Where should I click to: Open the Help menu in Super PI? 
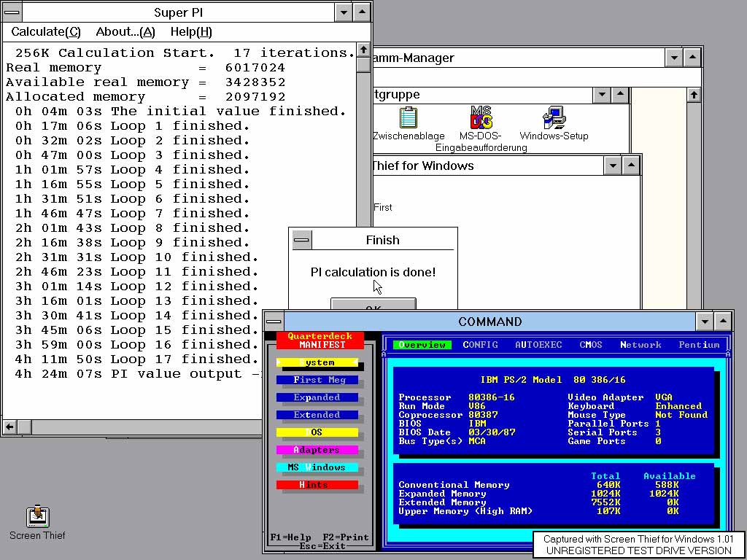(x=190, y=32)
